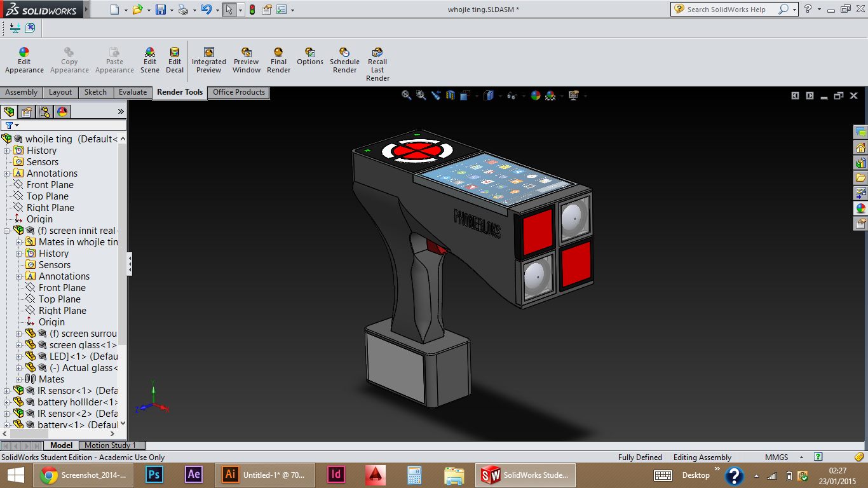Click the Edit Scene icon

pyautogui.click(x=150, y=61)
